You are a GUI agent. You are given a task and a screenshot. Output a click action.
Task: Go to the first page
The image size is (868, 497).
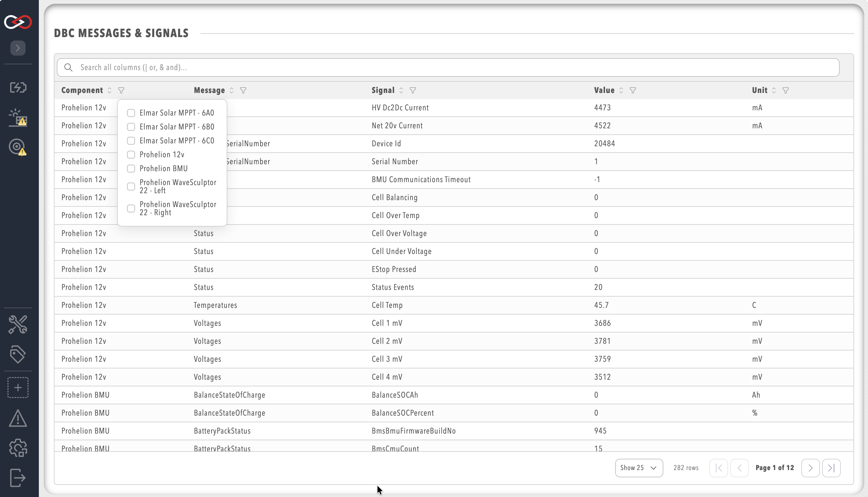tap(718, 468)
